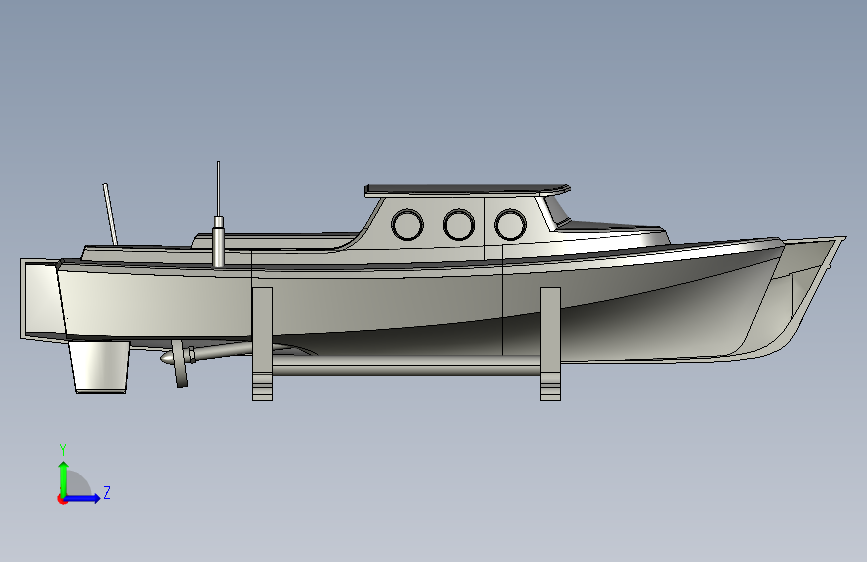Pick the propeller under the hull
Screen dimensions: 867x562
click(179, 363)
